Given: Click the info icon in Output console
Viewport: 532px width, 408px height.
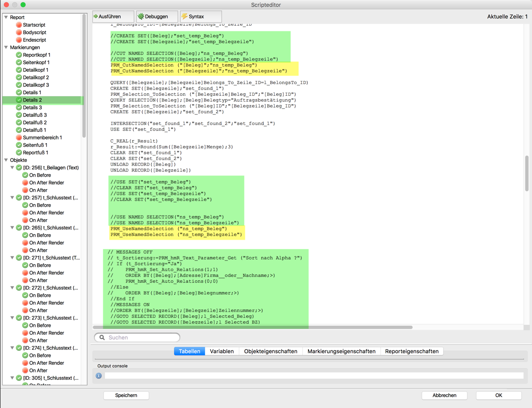Looking at the screenshot, I should [99, 376].
